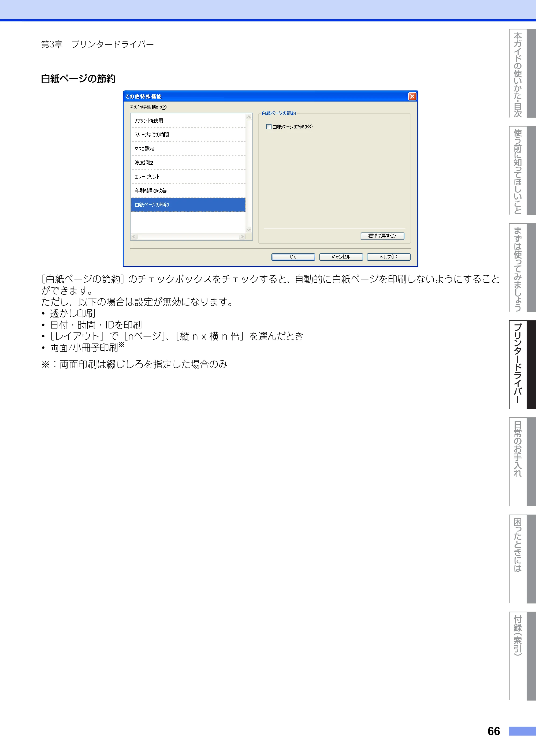
Task: Open プリンタードライバー side tab
Action: point(522,365)
